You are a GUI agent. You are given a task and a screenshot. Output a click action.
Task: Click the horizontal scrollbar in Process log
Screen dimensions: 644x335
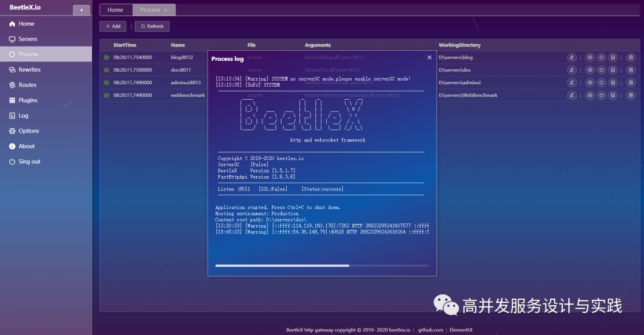282,266
